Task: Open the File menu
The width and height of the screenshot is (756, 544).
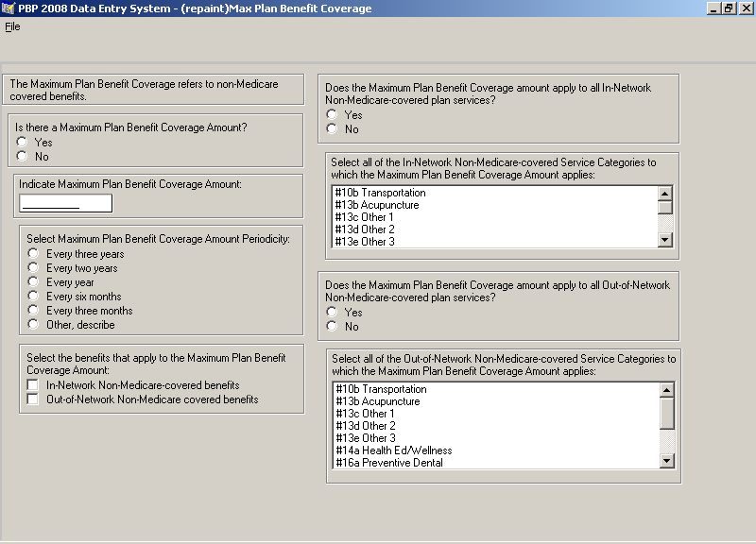Action: pyautogui.click(x=12, y=26)
